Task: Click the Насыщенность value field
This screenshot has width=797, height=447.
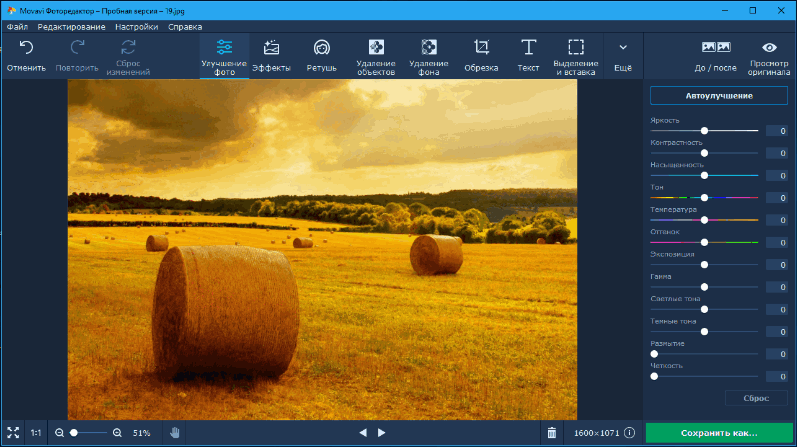Action: coord(777,175)
